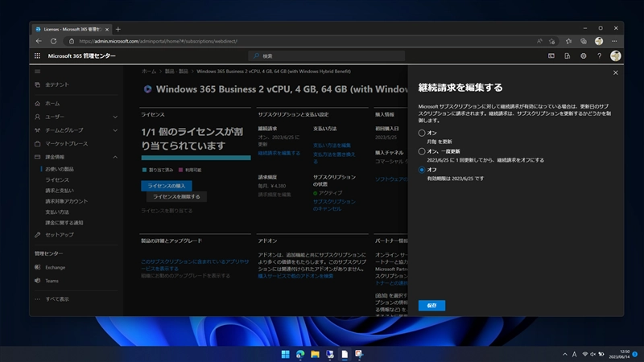This screenshot has width=644, height=362.
Task: Open the Edge profile avatar in toolbar
Action: click(x=599, y=41)
